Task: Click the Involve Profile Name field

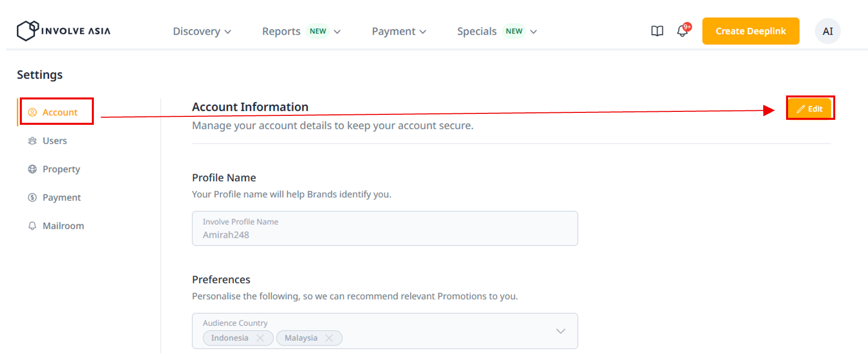Action: (x=385, y=229)
